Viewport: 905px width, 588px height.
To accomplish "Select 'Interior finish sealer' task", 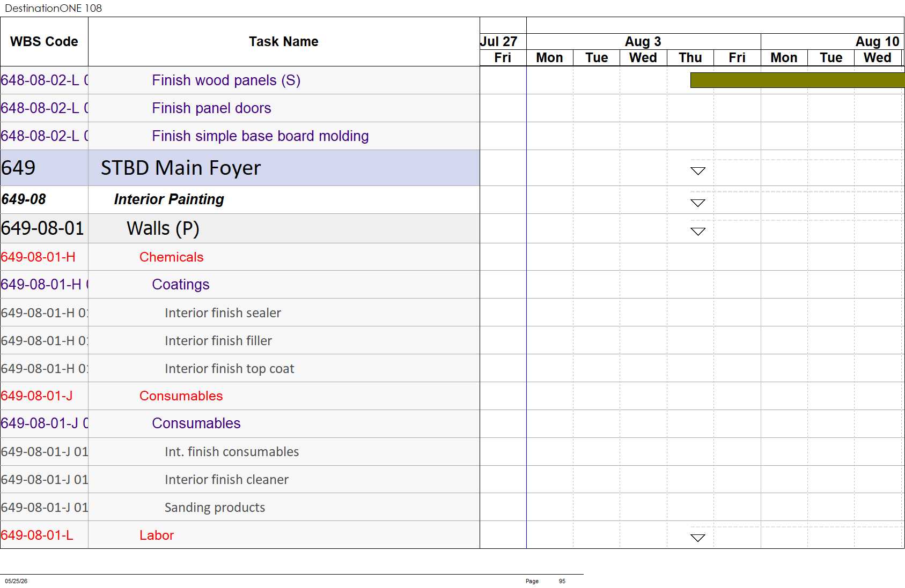I will [x=223, y=312].
